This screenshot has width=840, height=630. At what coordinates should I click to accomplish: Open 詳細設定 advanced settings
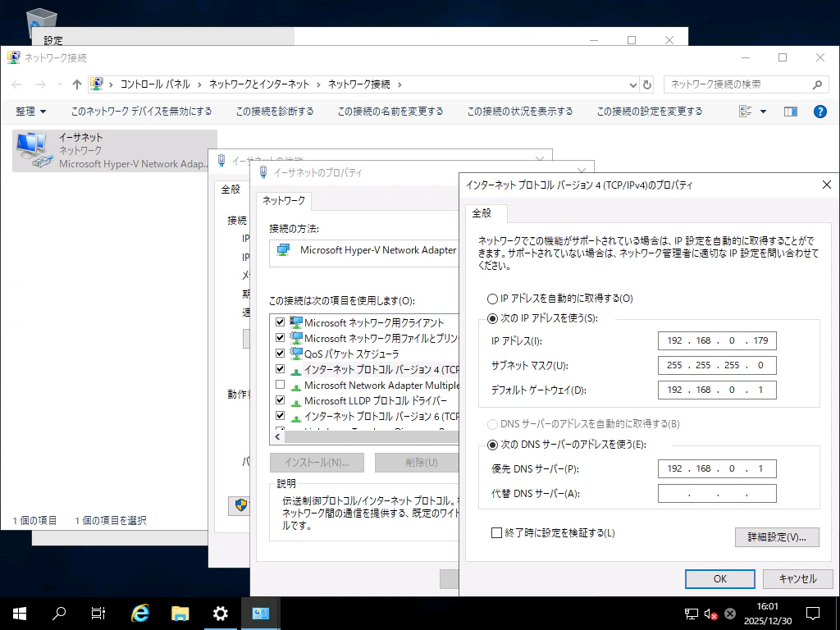point(776,536)
